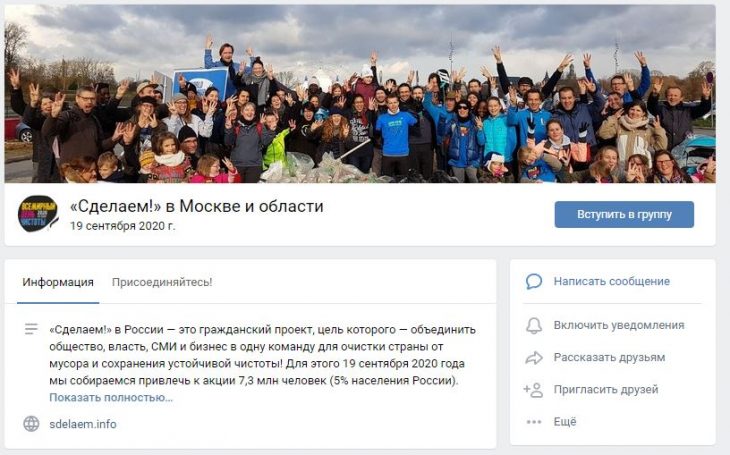Click the bell notifications icon
The image size is (730, 455).
(534, 326)
